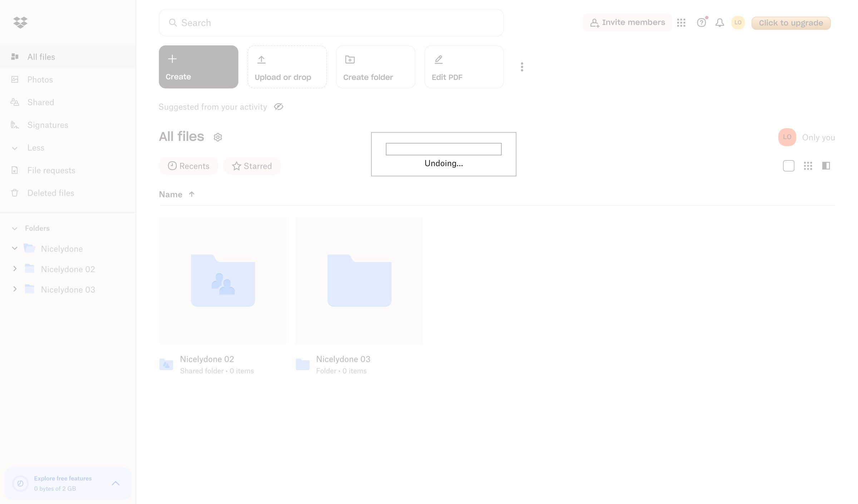Tick the select all checkbox
This screenshot has height=504, width=858.
tap(789, 166)
